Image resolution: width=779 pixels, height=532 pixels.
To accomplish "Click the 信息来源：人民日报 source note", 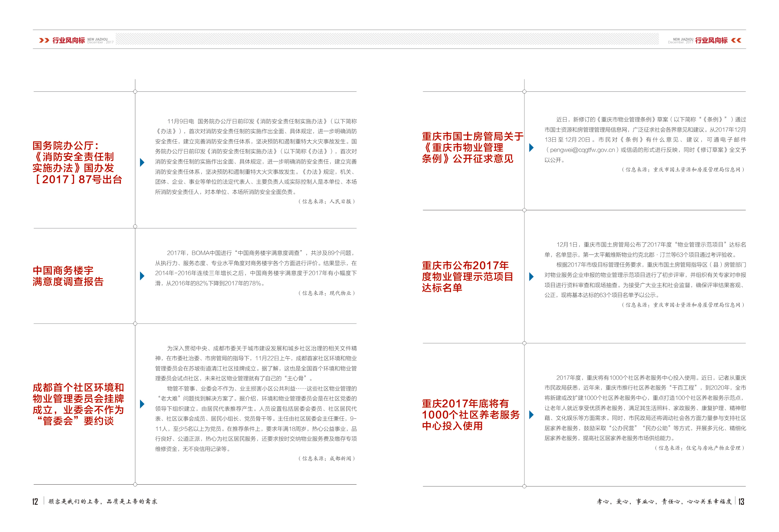I will point(327,202).
